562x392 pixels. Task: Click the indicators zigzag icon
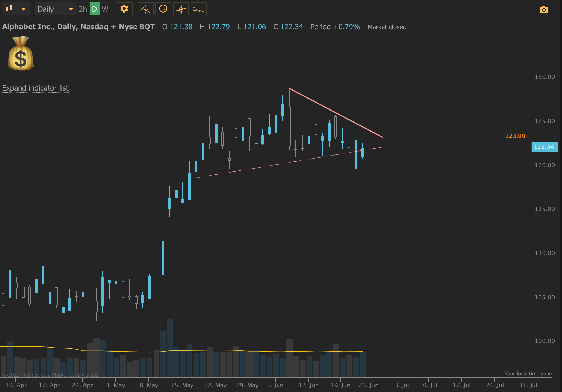(x=146, y=9)
